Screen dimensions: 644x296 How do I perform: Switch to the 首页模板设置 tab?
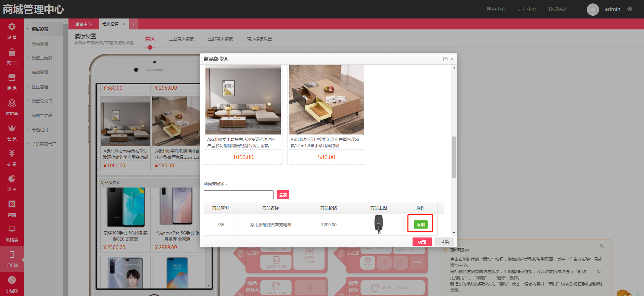tap(260, 39)
